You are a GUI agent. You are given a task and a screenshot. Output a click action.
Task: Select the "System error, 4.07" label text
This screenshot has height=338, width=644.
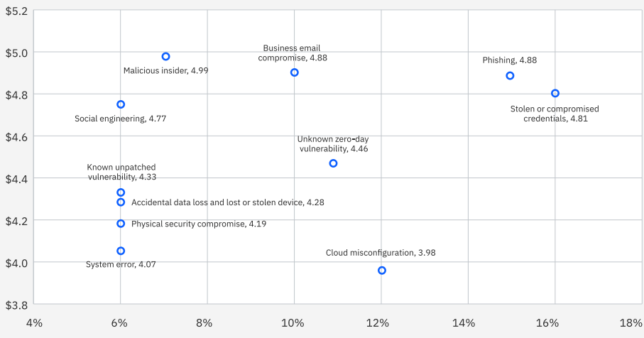click(x=121, y=264)
